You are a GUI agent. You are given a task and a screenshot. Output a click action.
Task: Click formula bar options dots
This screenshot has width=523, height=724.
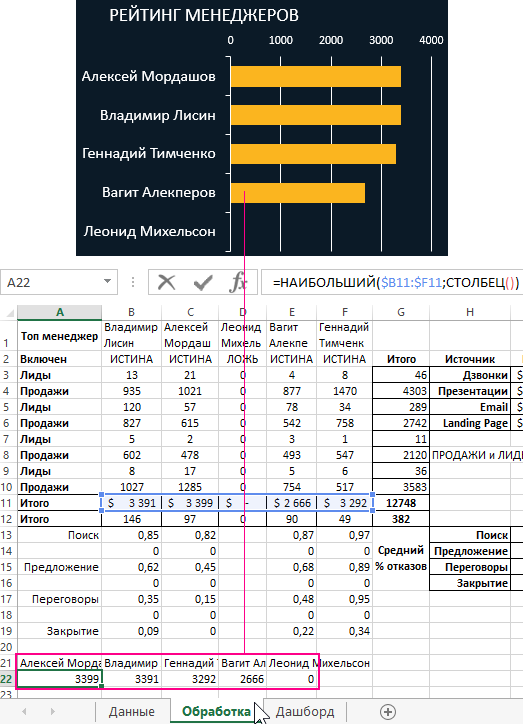133,282
